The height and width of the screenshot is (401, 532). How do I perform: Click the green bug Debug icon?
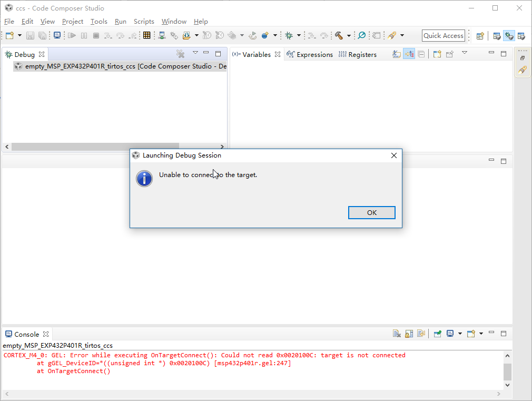(x=289, y=35)
